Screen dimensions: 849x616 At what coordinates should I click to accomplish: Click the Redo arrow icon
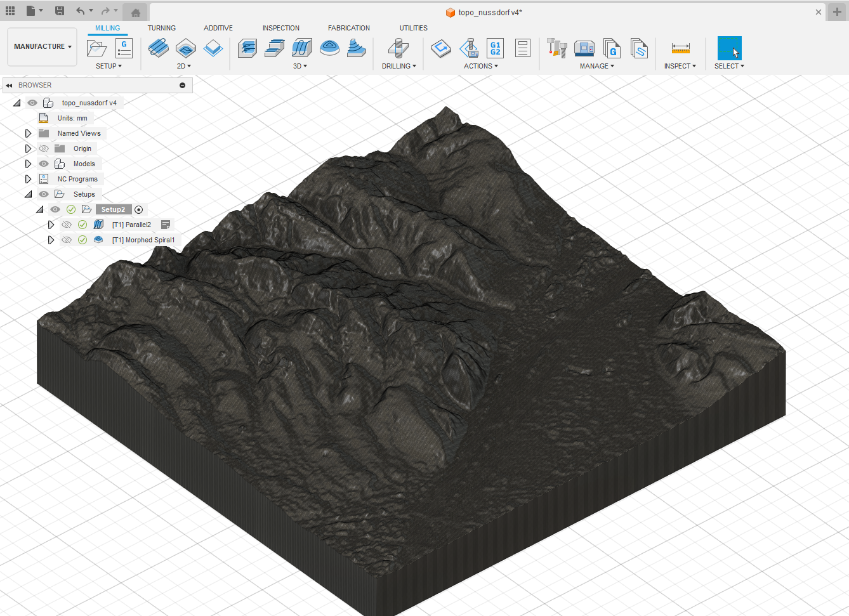(x=105, y=11)
